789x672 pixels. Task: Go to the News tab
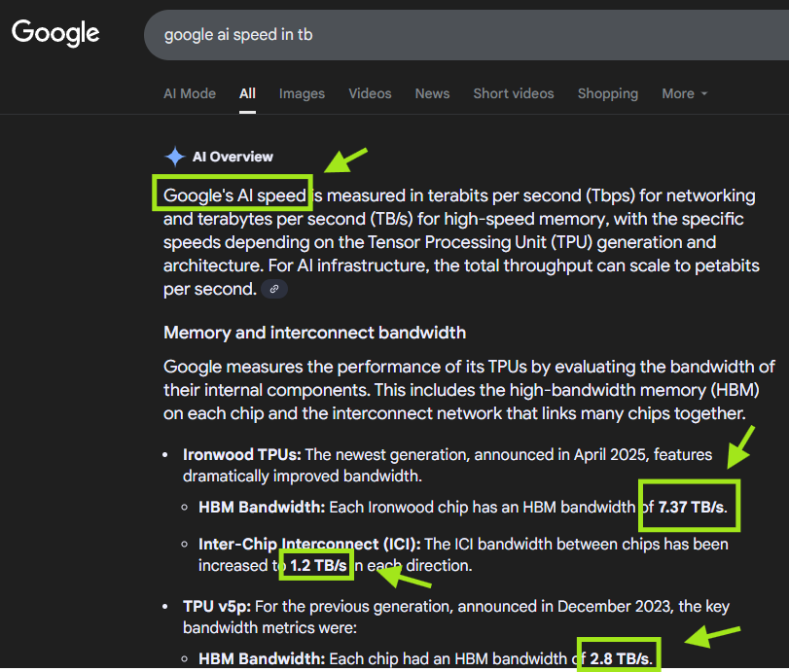(432, 93)
